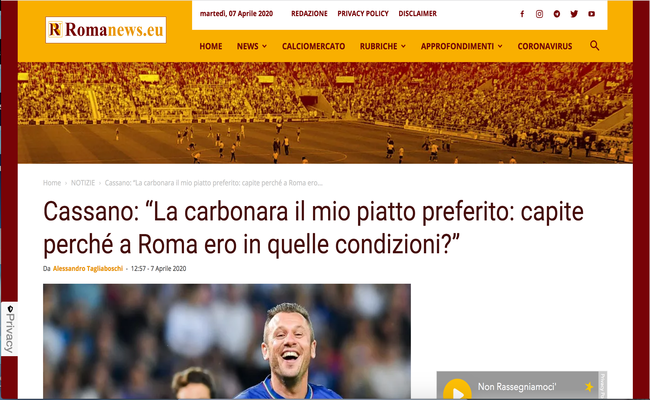
Task: Open the Facebook social icon
Action: tap(522, 14)
